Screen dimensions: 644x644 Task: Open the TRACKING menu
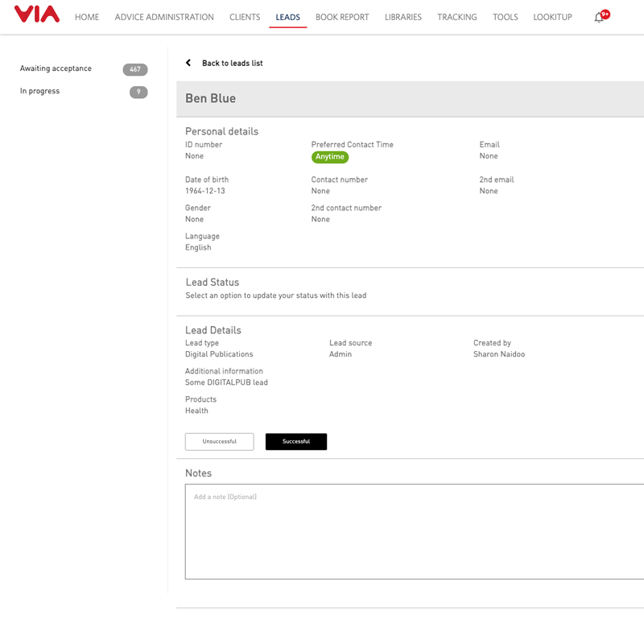tap(456, 17)
